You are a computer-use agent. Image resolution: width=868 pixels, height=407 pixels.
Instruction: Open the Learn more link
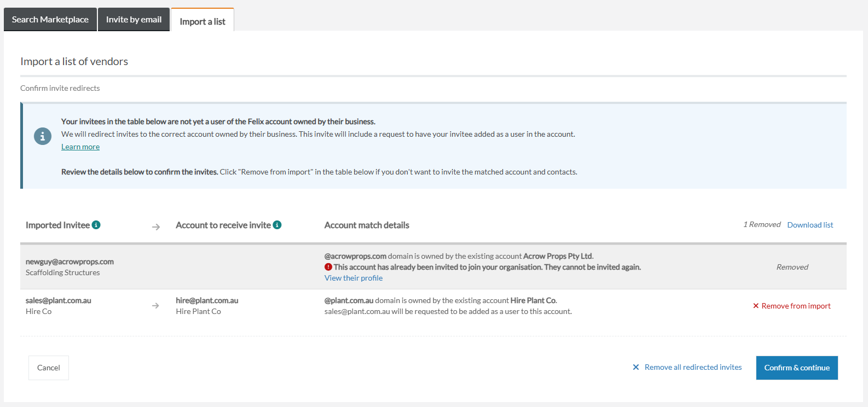tap(80, 147)
